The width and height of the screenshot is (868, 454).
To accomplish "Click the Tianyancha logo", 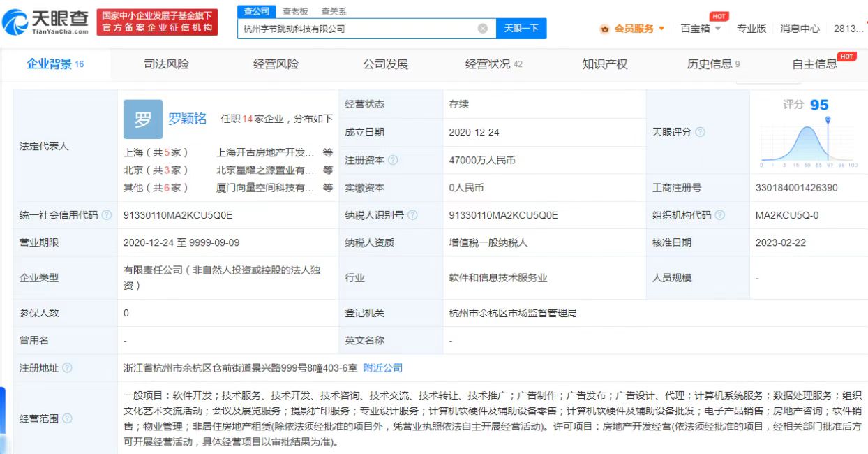I will coord(46,22).
